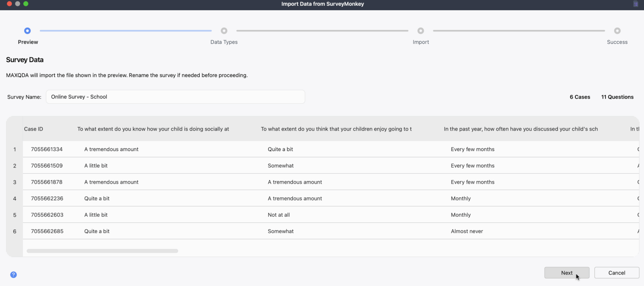The height and width of the screenshot is (286, 644).
Task: Click 'Somewhat' in row 6
Action: [x=281, y=231]
